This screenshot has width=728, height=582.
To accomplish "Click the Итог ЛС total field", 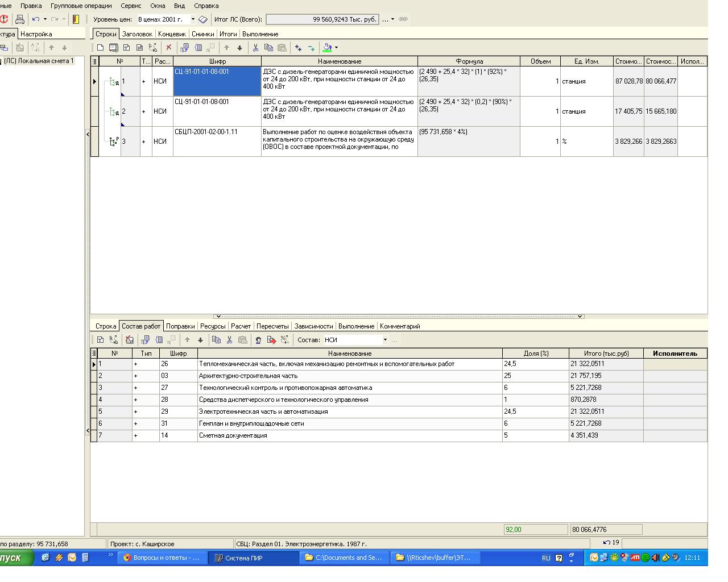I will pos(322,19).
